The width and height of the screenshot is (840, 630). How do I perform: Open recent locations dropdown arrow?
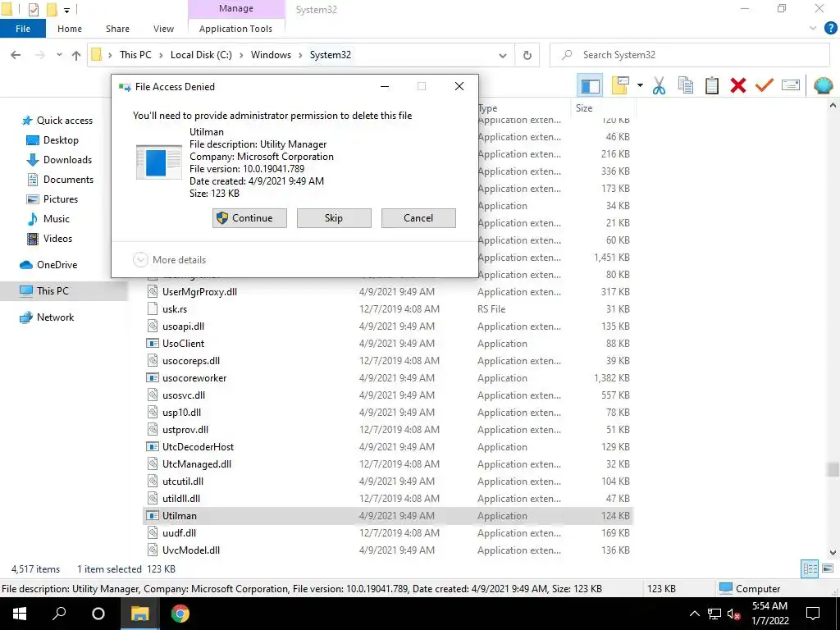click(59, 55)
